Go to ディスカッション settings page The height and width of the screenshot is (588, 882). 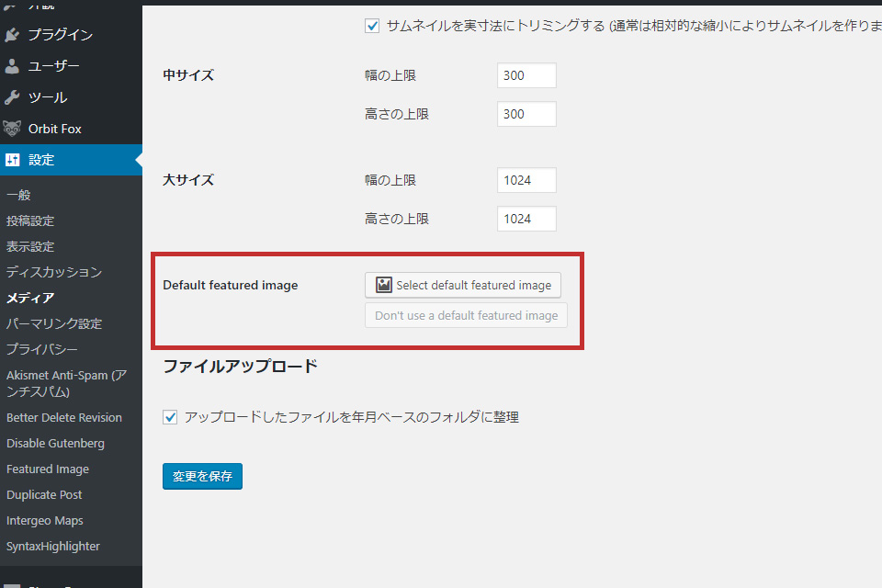53,272
